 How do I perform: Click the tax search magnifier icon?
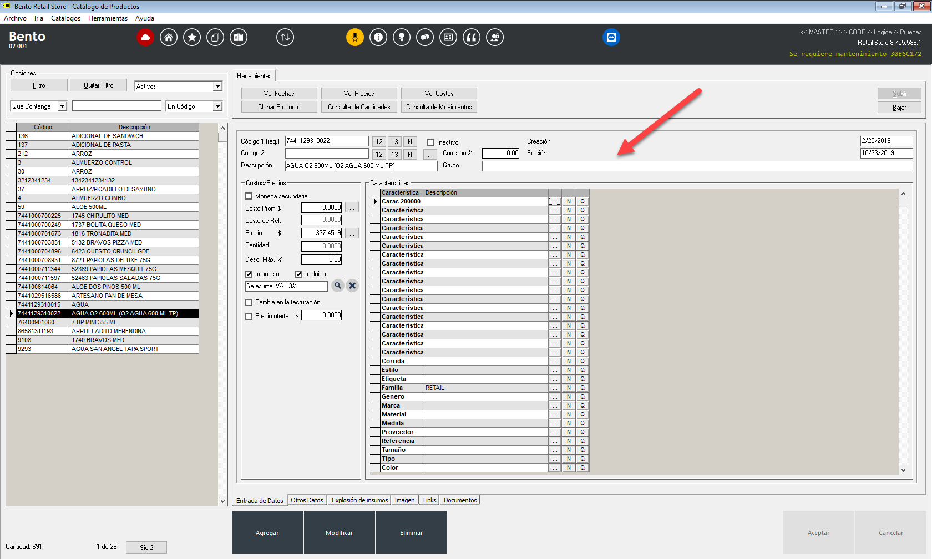338,286
